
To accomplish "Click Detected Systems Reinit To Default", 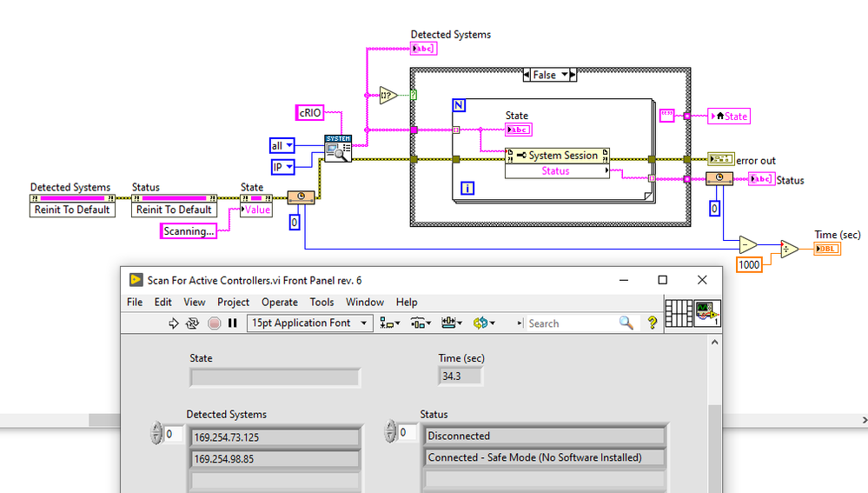I will point(72,210).
